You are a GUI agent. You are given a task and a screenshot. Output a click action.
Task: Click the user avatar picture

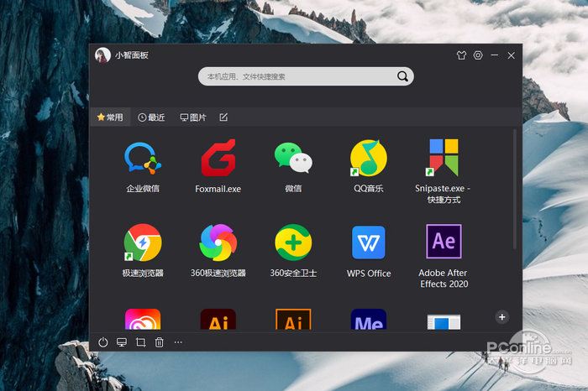click(102, 55)
